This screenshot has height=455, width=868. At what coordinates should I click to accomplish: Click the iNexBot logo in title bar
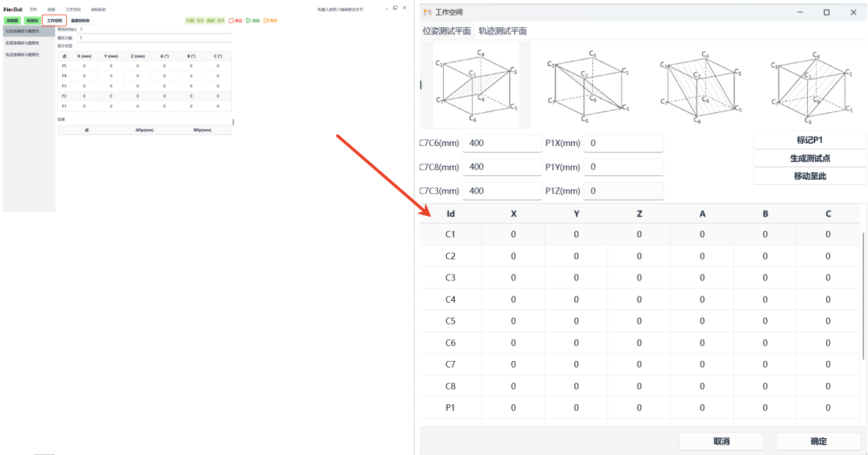(12, 9)
